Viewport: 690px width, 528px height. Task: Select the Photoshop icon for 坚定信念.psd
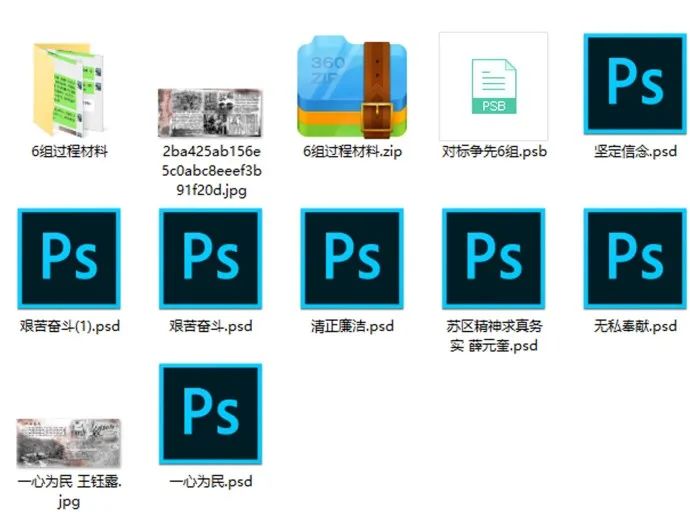click(x=635, y=84)
